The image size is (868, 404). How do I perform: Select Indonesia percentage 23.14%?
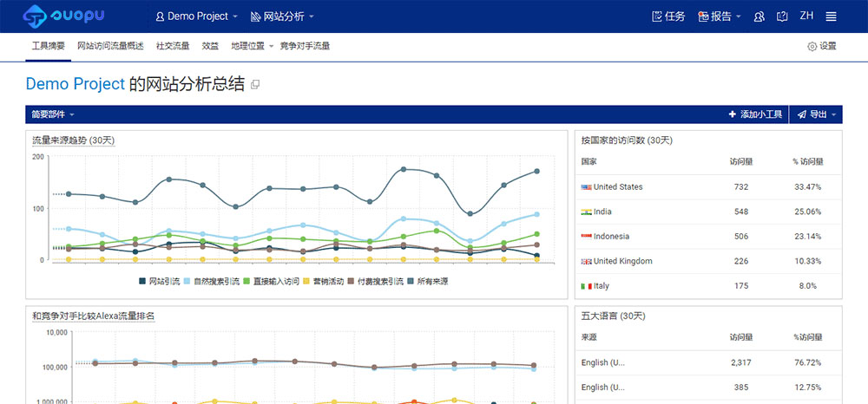click(807, 236)
